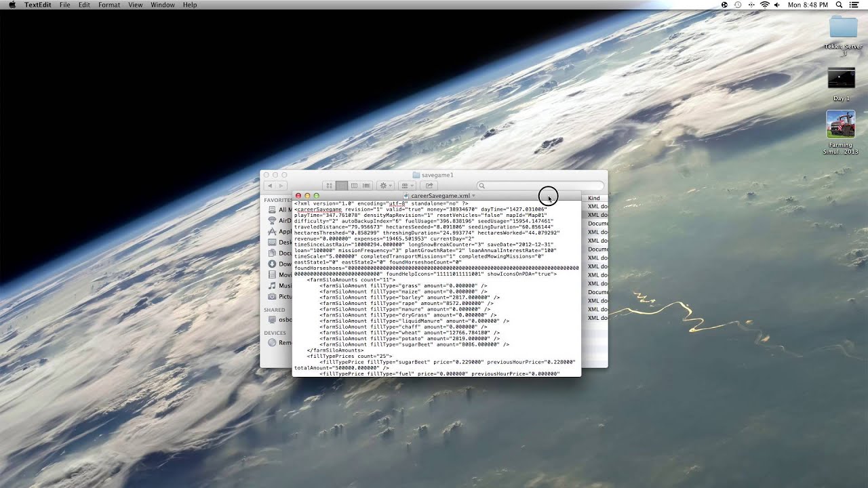The height and width of the screenshot is (488, 868).
Task: Click the fillType="barley" line
Action: click(410, 298)
